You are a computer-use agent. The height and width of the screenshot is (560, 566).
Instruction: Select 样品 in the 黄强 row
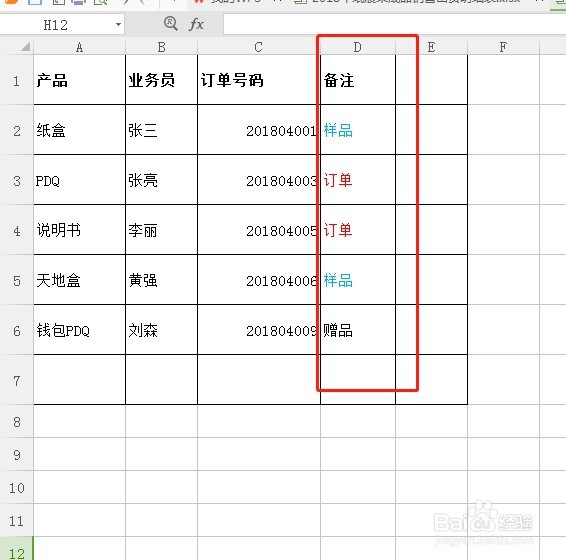click(x=358, y=280)
